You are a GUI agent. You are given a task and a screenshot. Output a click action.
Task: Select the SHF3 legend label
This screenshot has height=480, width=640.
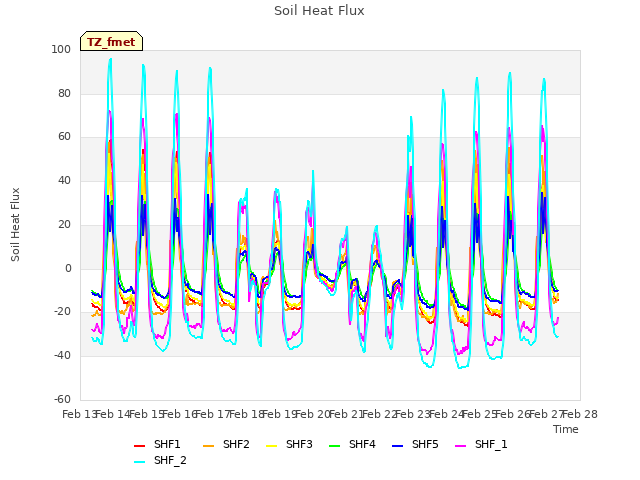(299, 444)
